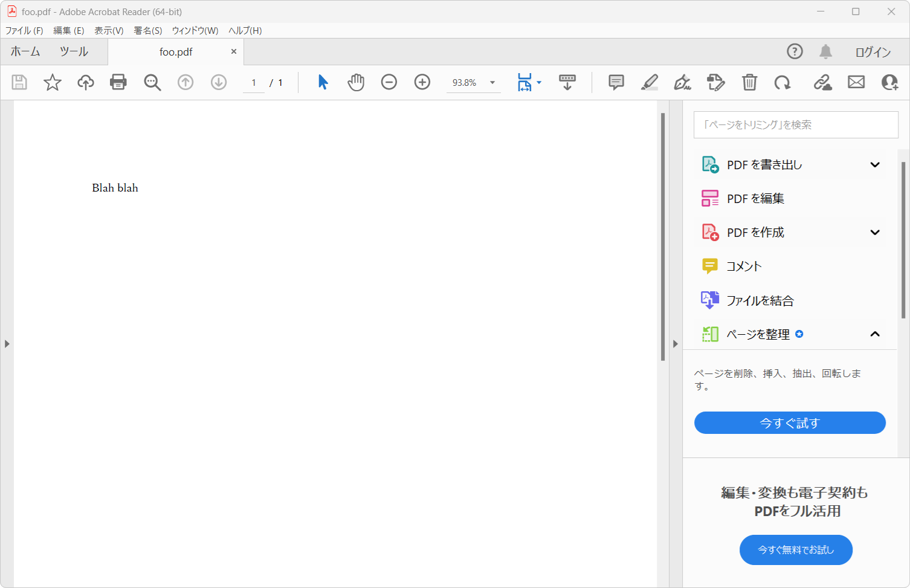Open help with the question mark icon

795,51
